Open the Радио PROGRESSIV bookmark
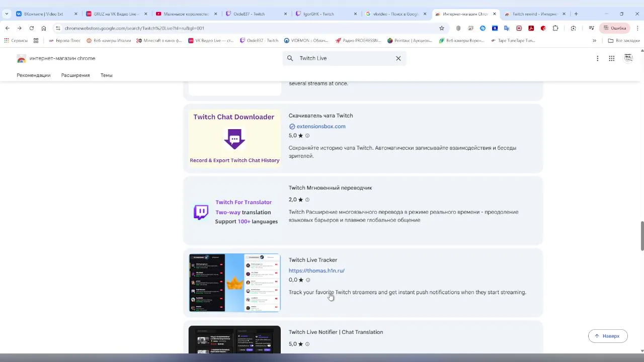 point(358,40)
